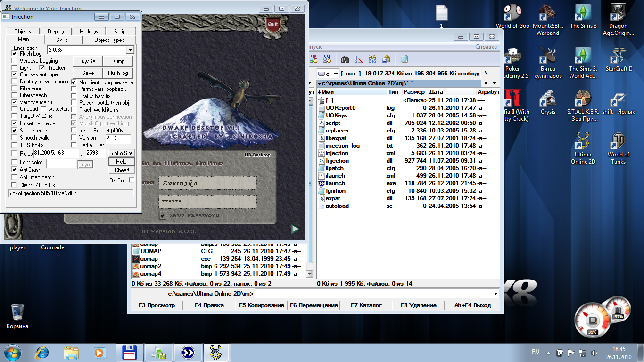Viewport: 644px width, 362px height.
Task: Click the URL connect toolbar icon
Action: tap(327, 59)
